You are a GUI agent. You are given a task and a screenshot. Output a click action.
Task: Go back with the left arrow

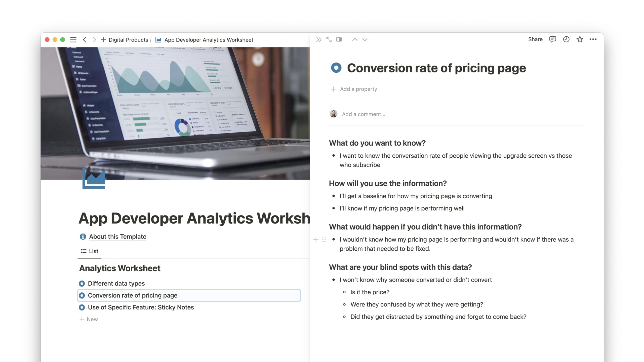[85, 40]
